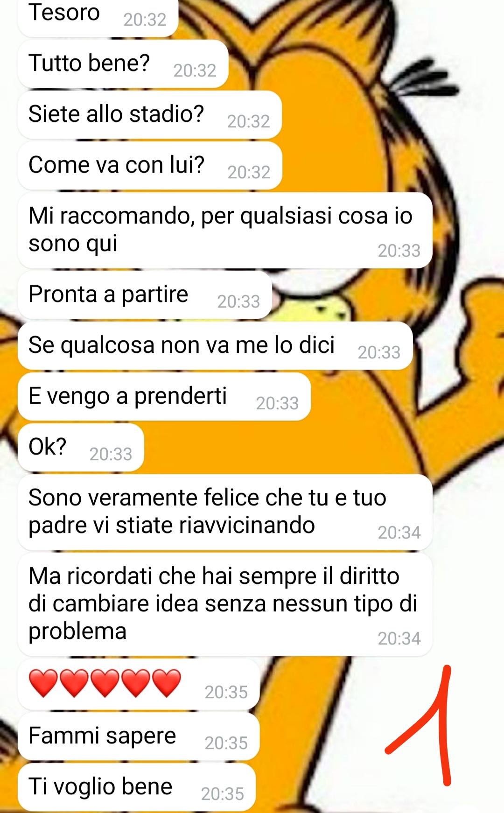Tap 'Se qualcosa non va me lo dici'

tap(215, 346)
